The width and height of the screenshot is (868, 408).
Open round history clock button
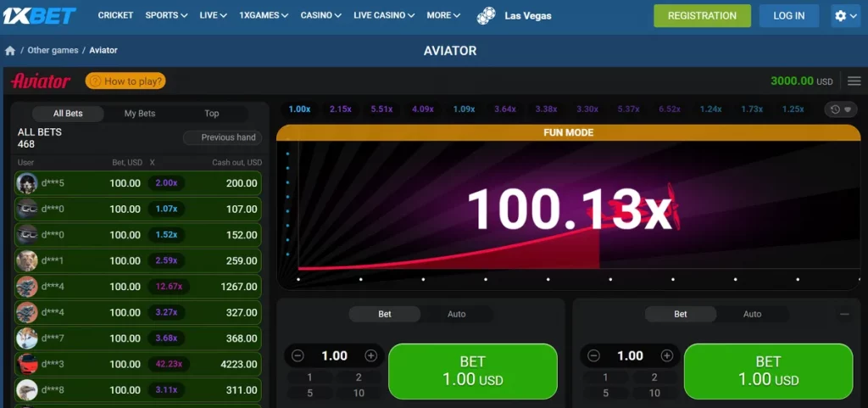[x=840, y=109]
